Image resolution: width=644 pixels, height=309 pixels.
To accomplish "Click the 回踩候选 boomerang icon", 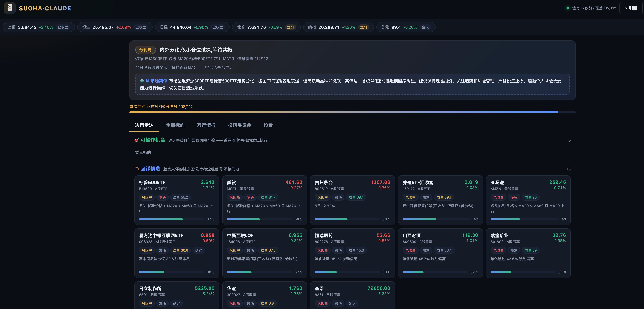I will point(137,169).
